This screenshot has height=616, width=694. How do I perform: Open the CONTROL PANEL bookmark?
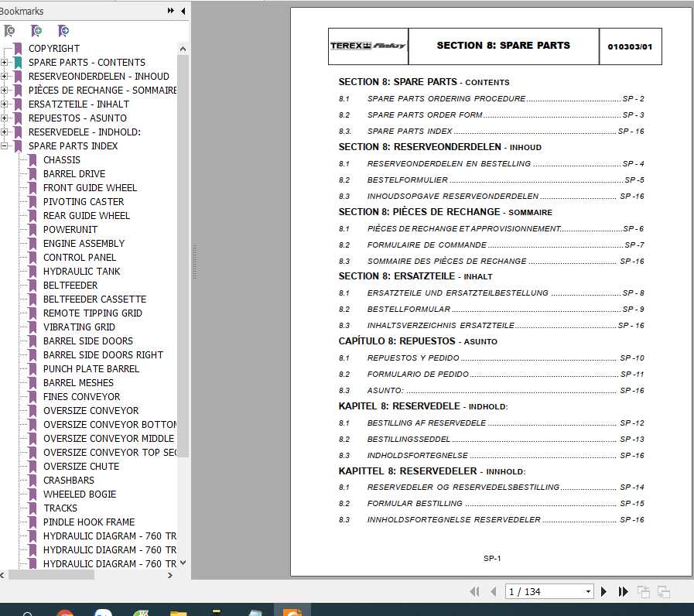click(79, 258)
